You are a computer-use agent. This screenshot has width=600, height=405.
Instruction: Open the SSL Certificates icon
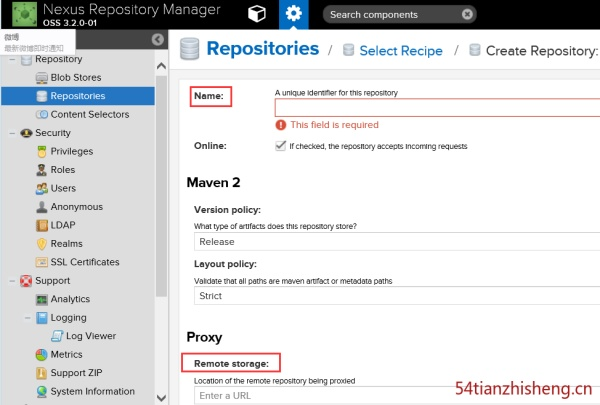pos(42,262)
